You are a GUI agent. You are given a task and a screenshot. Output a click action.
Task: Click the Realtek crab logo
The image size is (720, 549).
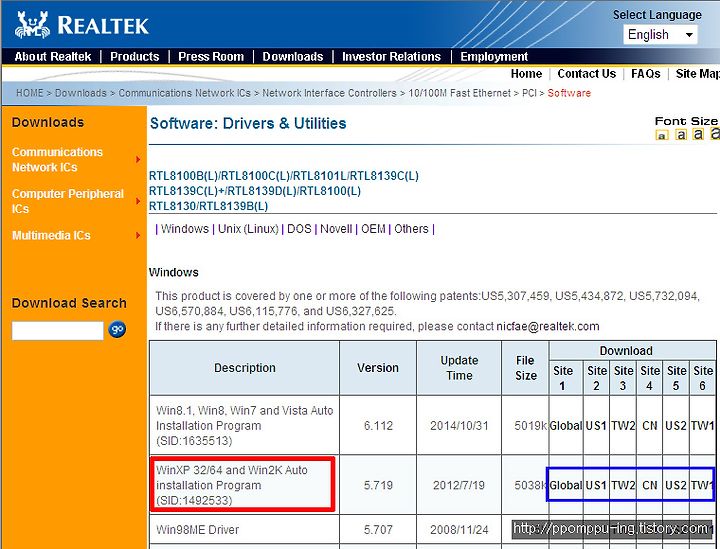(32, 25)
